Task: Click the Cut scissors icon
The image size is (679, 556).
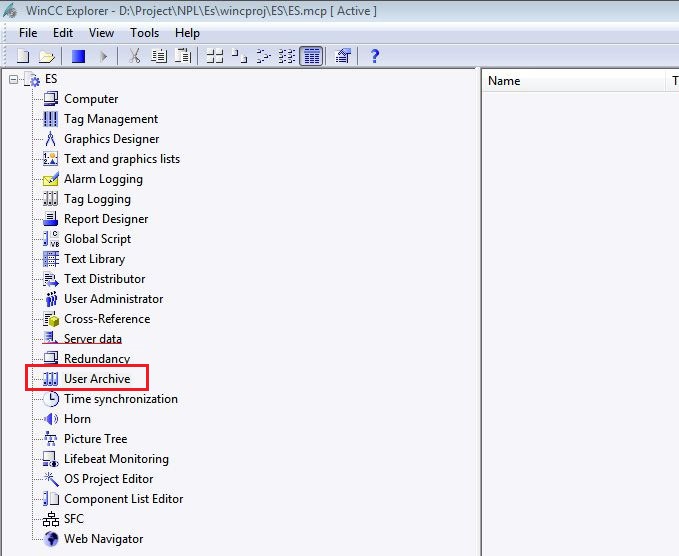Action: tap(135, 56)
